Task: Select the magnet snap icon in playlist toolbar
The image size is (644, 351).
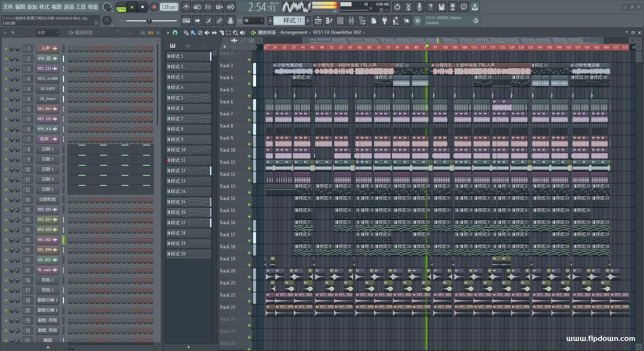Action: pyautogui.click(x=175, y=33)
